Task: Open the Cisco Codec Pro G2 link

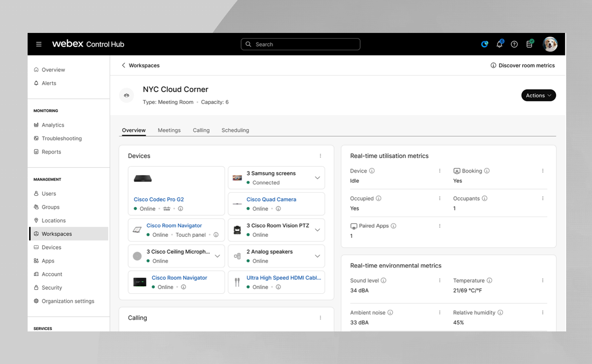Action: [159, 199]
